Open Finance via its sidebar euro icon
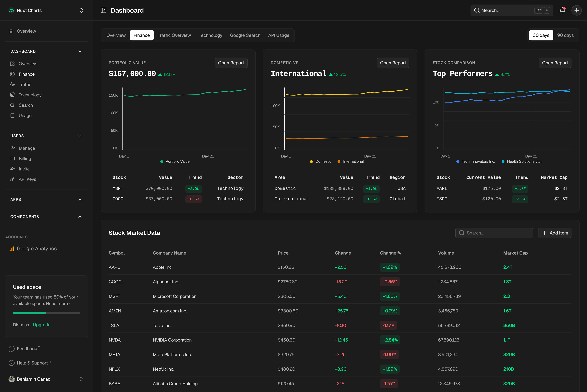The height and width of the screenshot is (392, 587). click(x=12, y=74)
